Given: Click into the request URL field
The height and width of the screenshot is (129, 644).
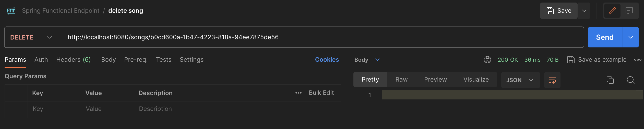Looking at the screenshot, I should tap(306, 37).
